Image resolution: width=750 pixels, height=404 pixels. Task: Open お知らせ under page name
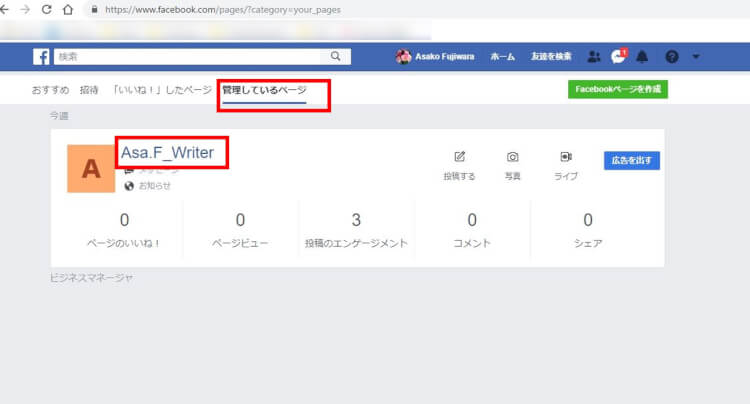[x=154, y=186]
